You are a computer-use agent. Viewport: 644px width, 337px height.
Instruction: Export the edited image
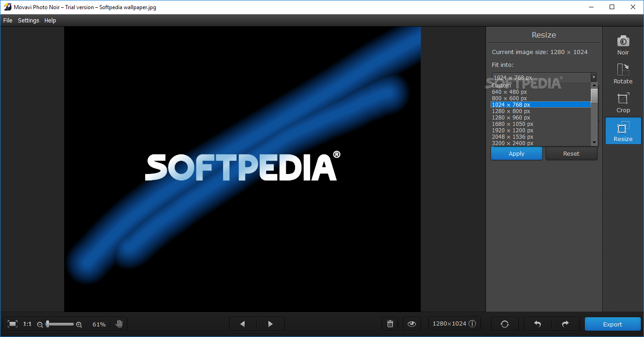click(612, 324)
